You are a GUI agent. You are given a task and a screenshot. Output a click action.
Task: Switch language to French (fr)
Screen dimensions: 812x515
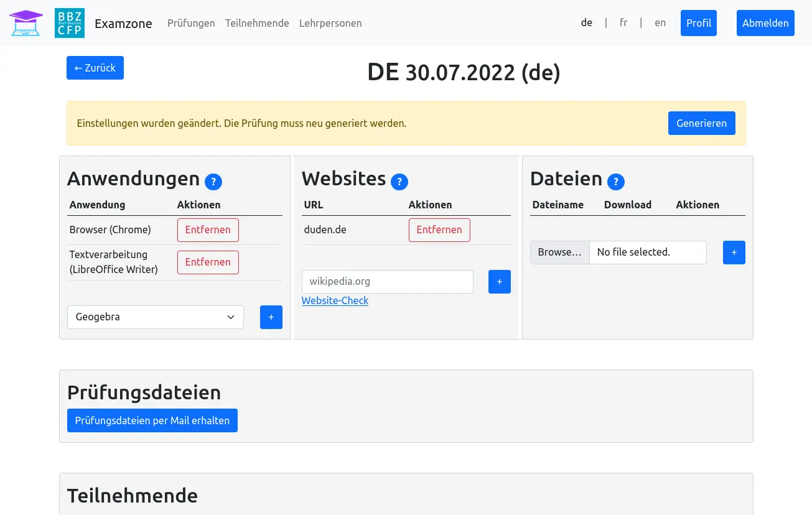[623, 23]
